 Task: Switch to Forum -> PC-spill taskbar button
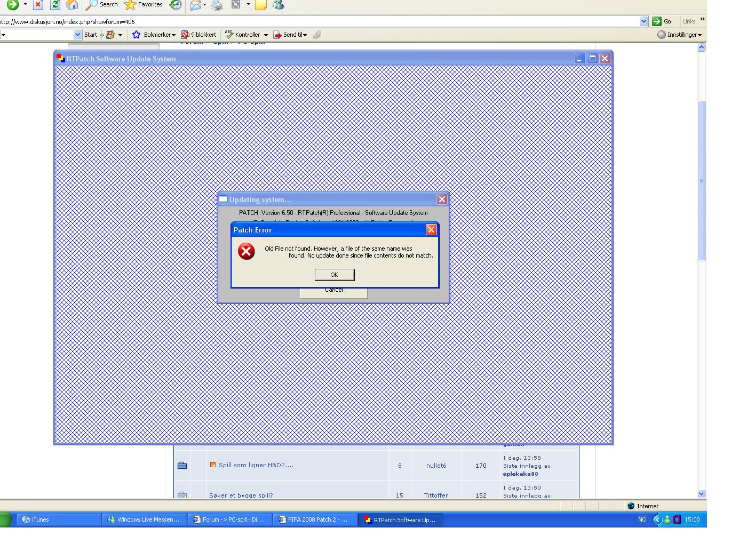click(230, 519)
